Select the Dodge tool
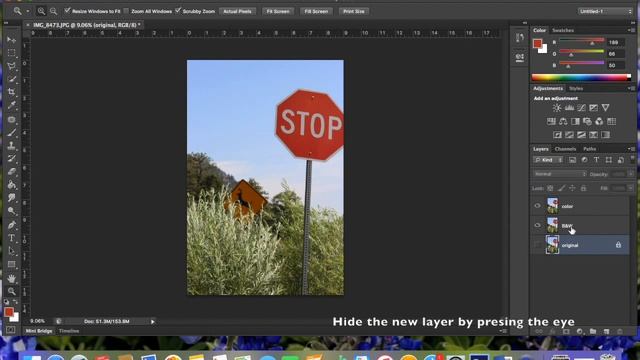 click(11, 211)
